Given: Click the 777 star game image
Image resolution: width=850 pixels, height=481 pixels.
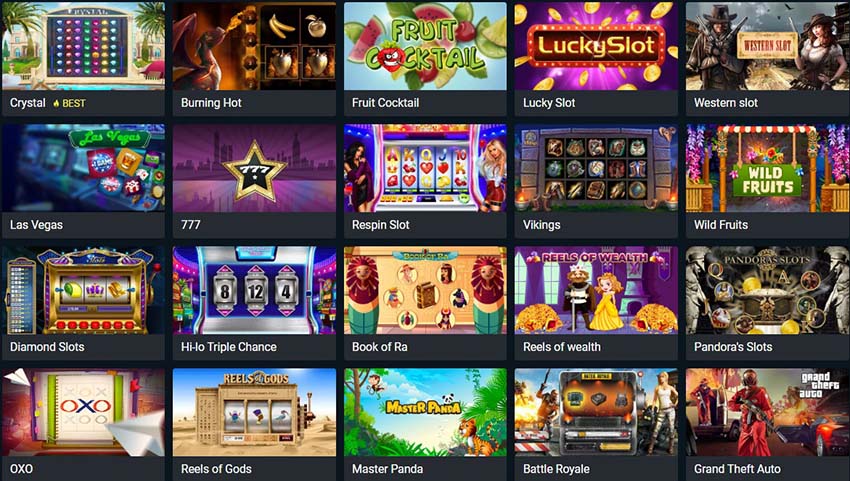Looking at the screenshot, I should click(x=254, y=168).
